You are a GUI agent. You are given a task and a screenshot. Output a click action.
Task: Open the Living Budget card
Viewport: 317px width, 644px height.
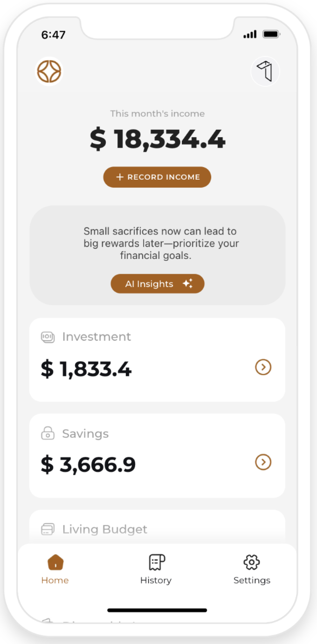tap(157, 527)
